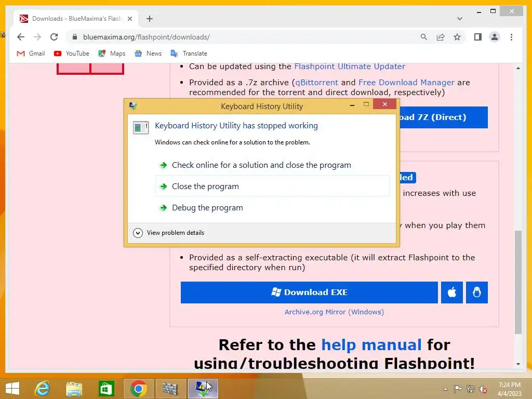Viewport: 532px width, 399px height.
Task: Open the Translate bookmark
Action: click(x=189, y=54)
